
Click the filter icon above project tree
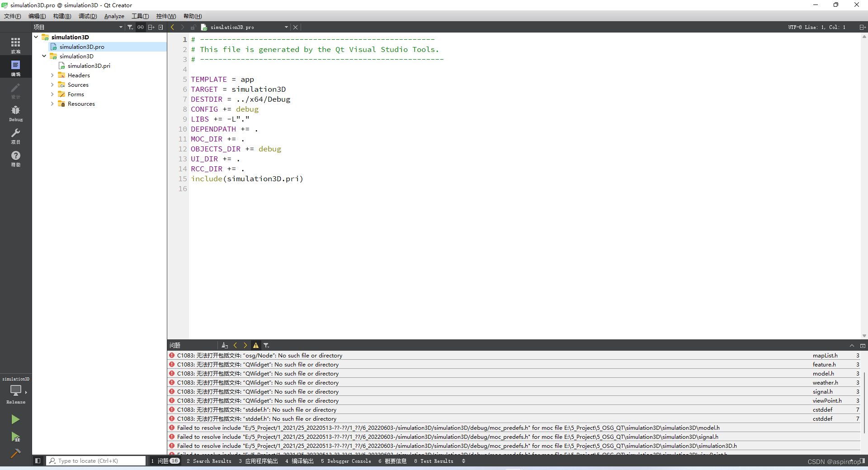click(x=130, y=27)
